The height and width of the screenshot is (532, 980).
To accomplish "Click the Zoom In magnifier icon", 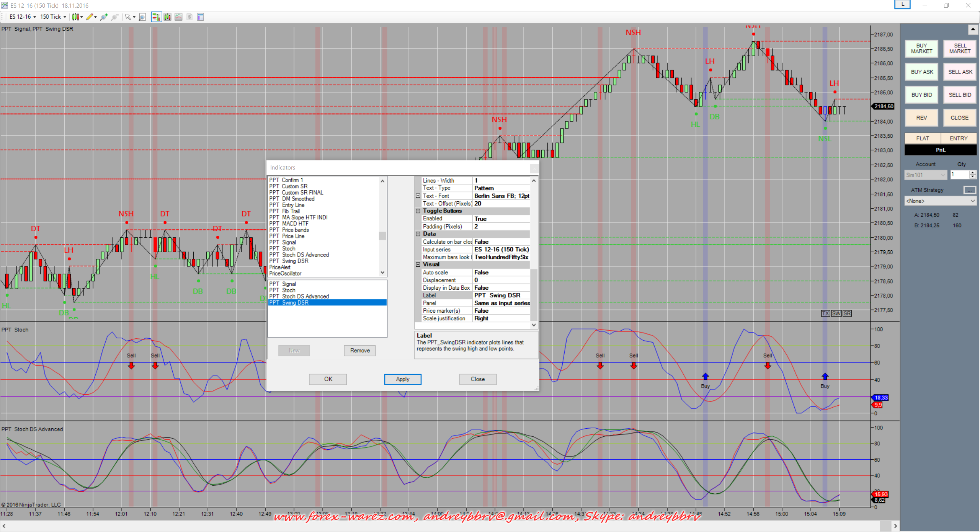I will 103,17.
